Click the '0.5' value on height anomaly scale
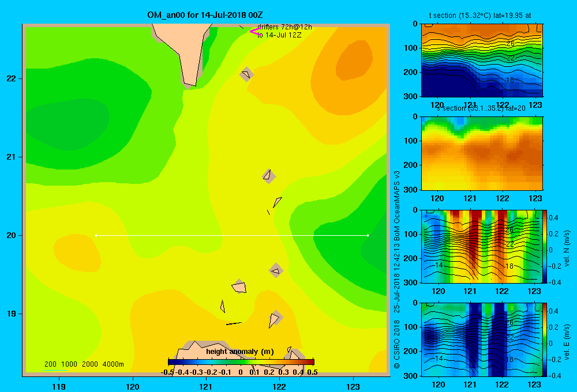 click(312, 372)
